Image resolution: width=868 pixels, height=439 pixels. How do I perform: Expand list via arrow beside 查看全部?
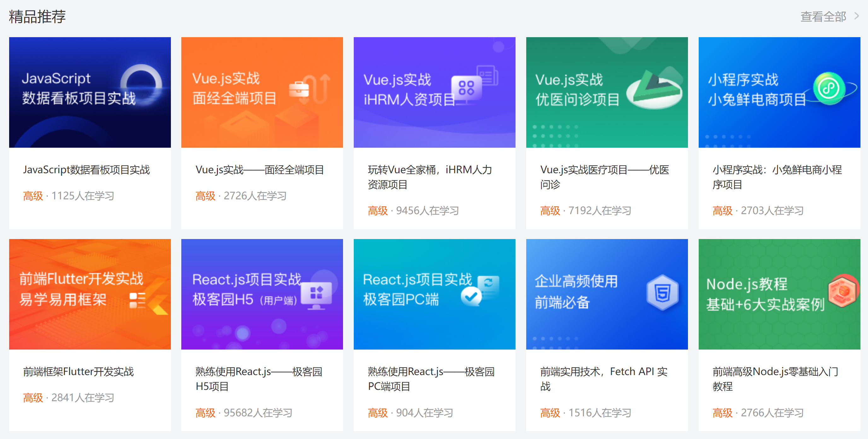[x=857, y=16]
